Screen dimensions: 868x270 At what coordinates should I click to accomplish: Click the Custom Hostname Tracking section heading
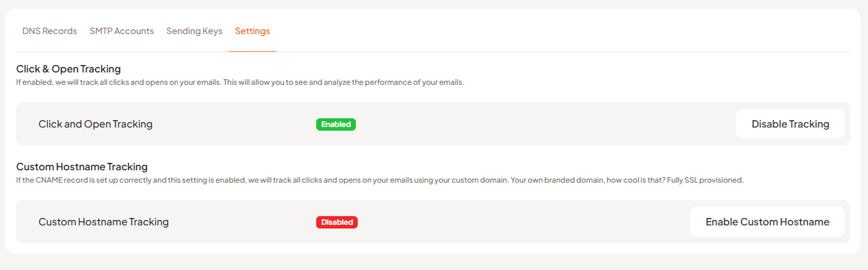(82, 167)
